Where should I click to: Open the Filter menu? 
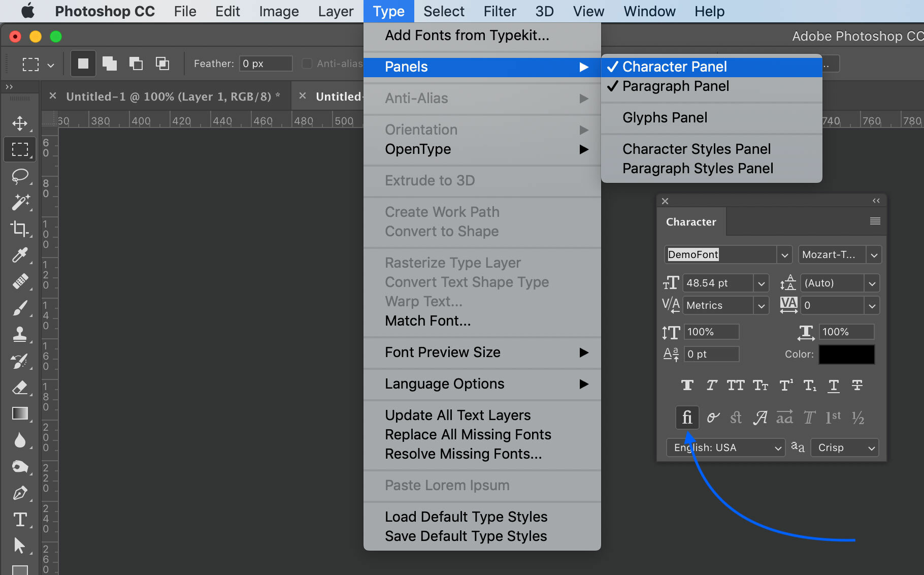coord(500,11)
